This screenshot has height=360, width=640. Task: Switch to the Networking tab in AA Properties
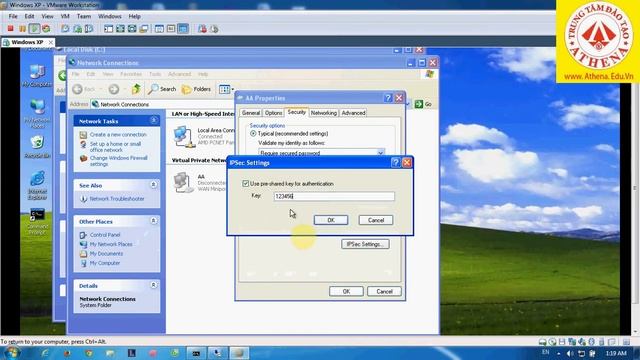coord(324,113)
